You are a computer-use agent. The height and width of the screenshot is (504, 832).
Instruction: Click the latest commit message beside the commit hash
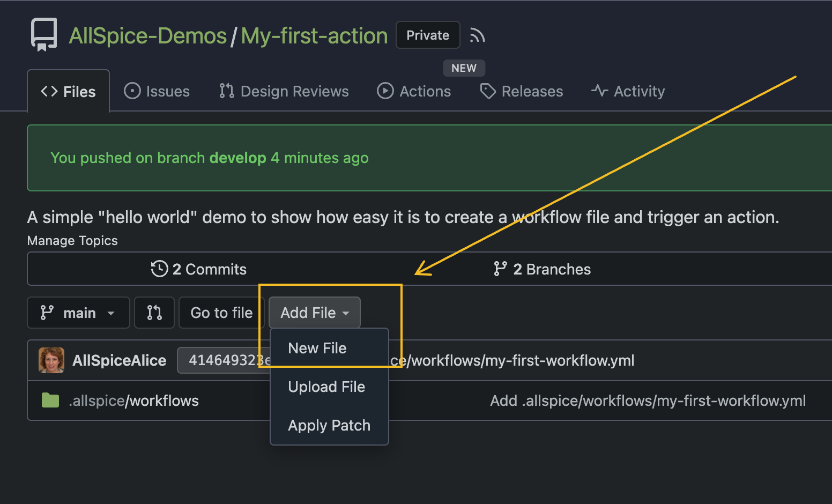pyautogui.click(x=512, y=360)
